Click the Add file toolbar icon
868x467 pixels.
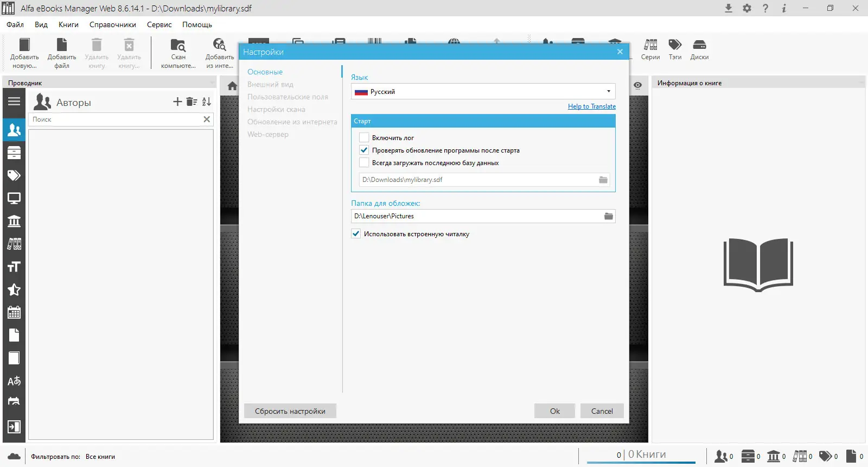click(x=62, y=53)
